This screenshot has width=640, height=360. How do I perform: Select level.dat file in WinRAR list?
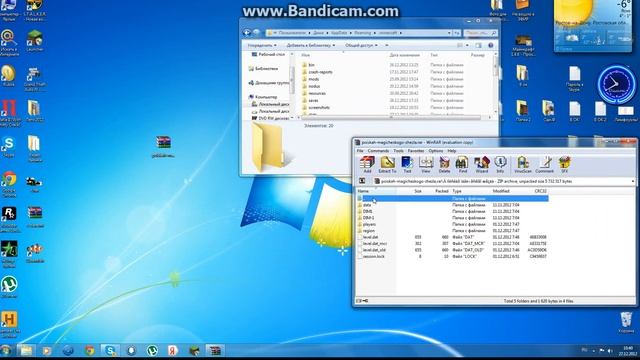pyautogui.click(x=370, y=237)
